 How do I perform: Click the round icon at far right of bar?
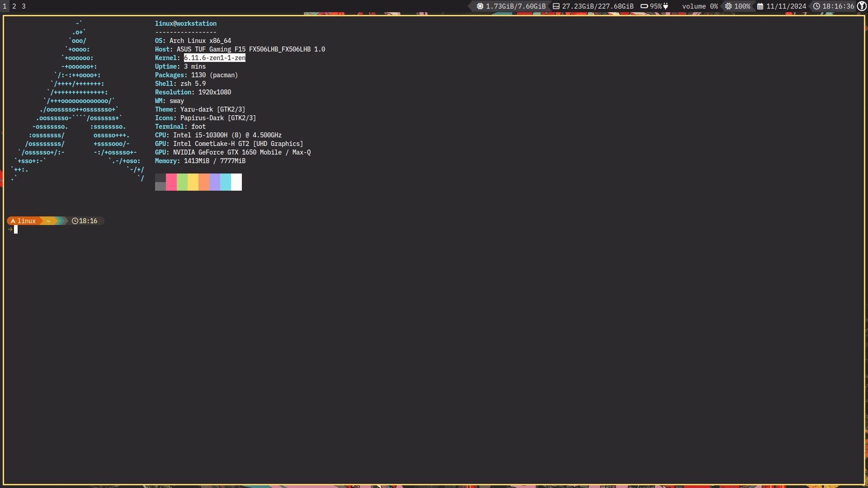tap(862, 6)
